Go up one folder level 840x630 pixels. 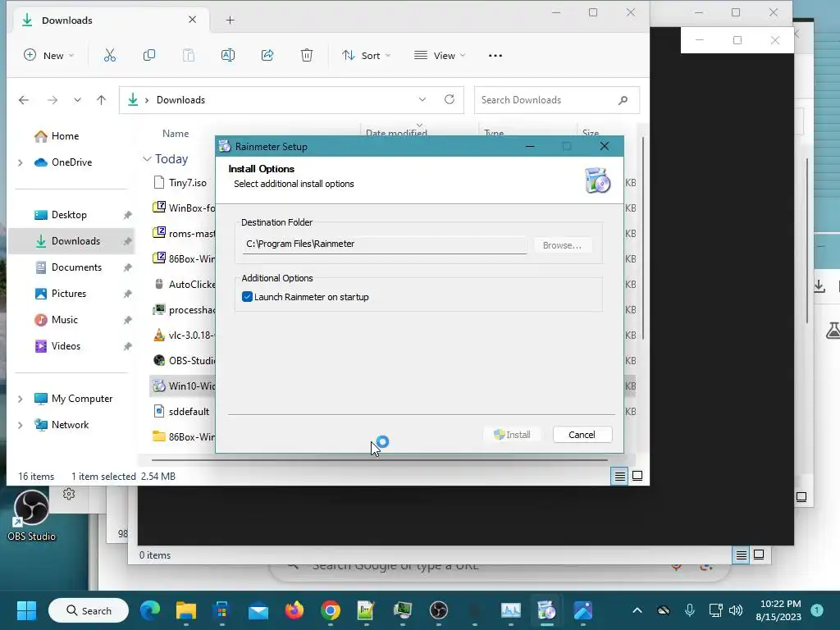coord(101,100)
